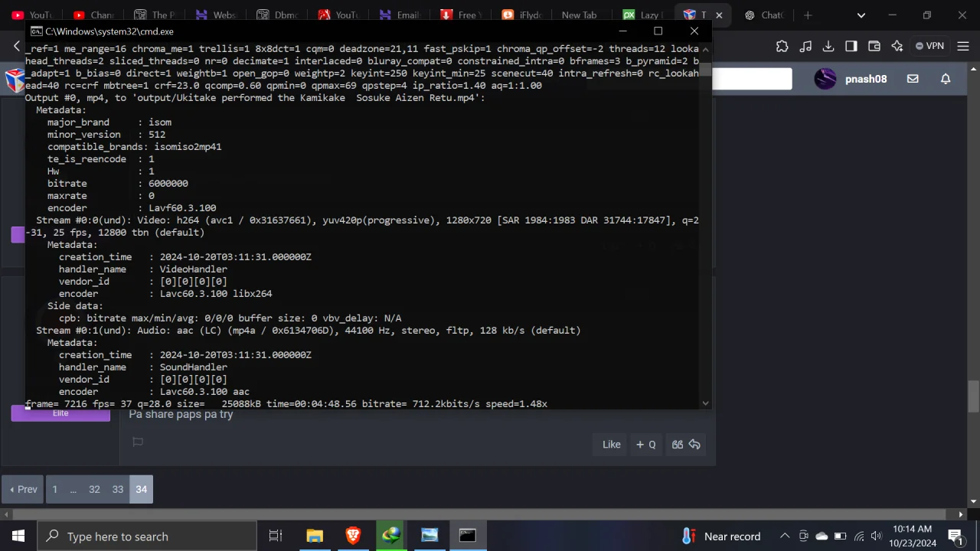Viewport: 980px width, 551px height.
Task: Open Photos app taskbar icon
Action: click(430, 536)
